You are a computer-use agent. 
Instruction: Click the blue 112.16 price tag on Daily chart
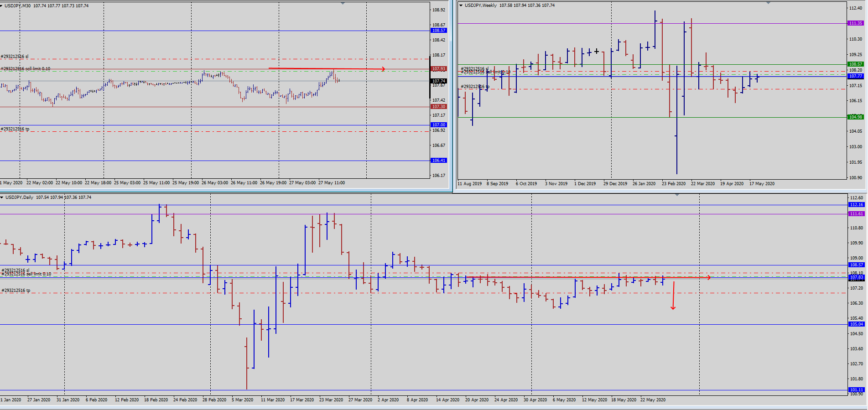[x=856, y=205]
